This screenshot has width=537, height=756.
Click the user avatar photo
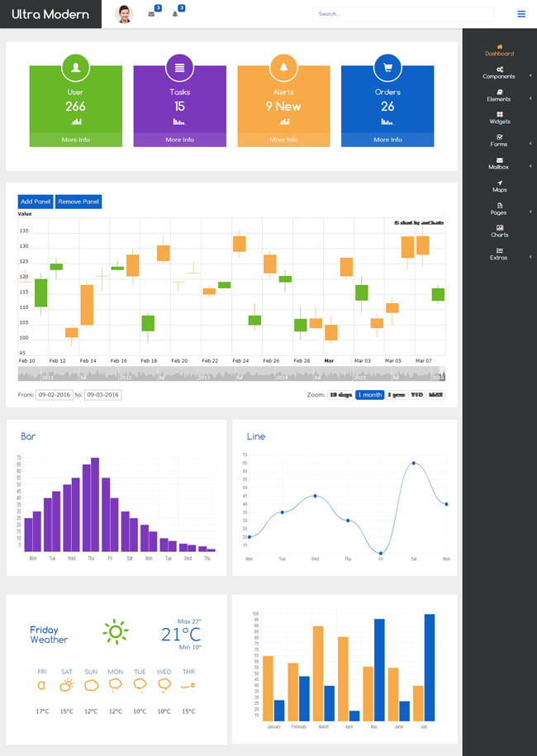click(124, 14)
